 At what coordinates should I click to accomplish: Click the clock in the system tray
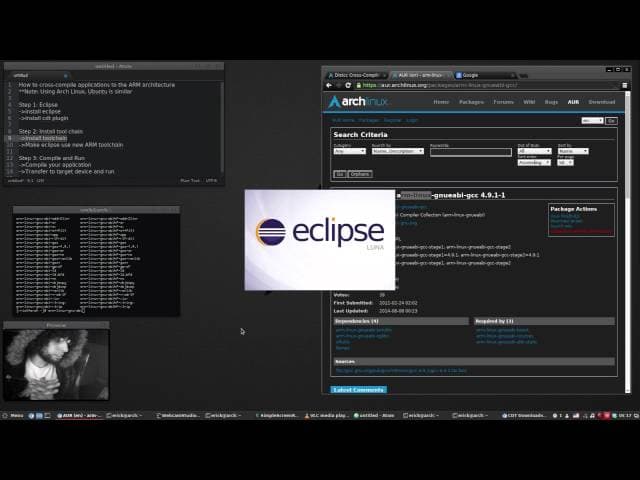click(x=624, y=416)
